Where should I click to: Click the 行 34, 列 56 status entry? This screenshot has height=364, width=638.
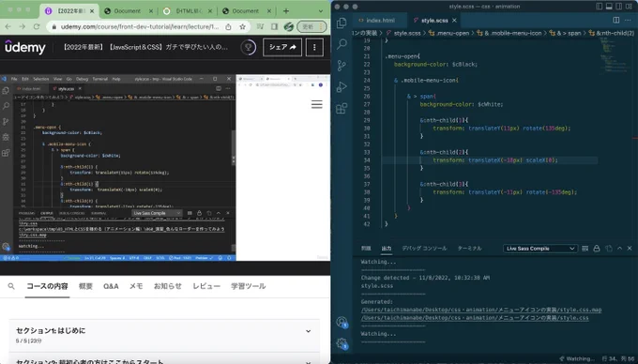click(x=618, y=359)
